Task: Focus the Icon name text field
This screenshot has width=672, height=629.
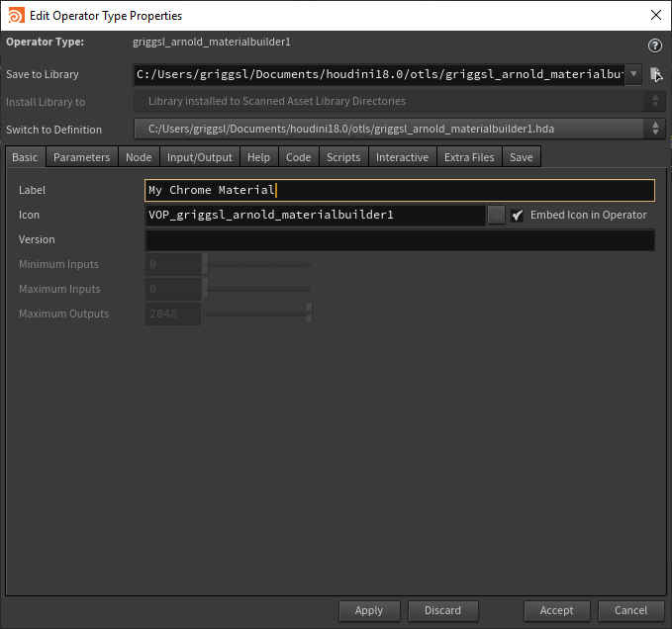Action: [x=315, y=215]
